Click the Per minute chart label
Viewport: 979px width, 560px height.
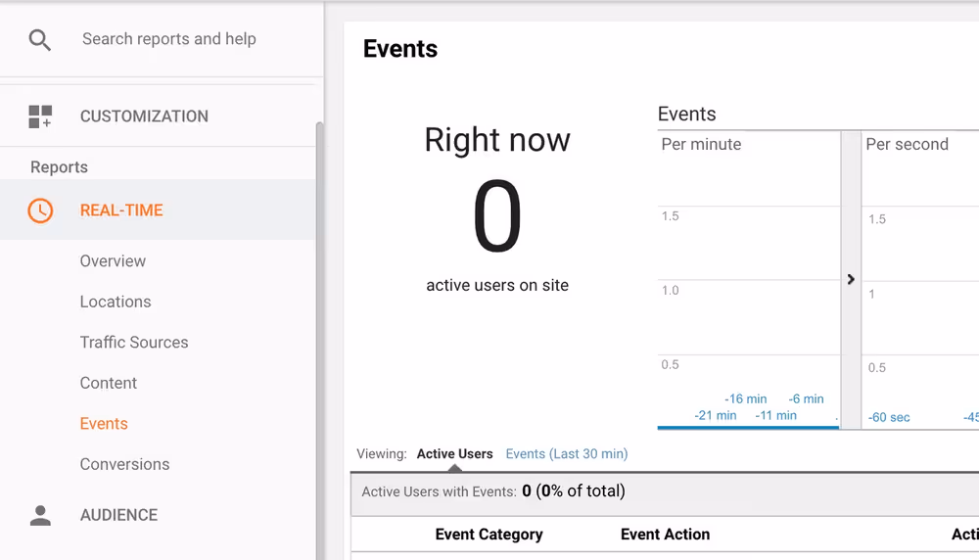tap(701, 144)
